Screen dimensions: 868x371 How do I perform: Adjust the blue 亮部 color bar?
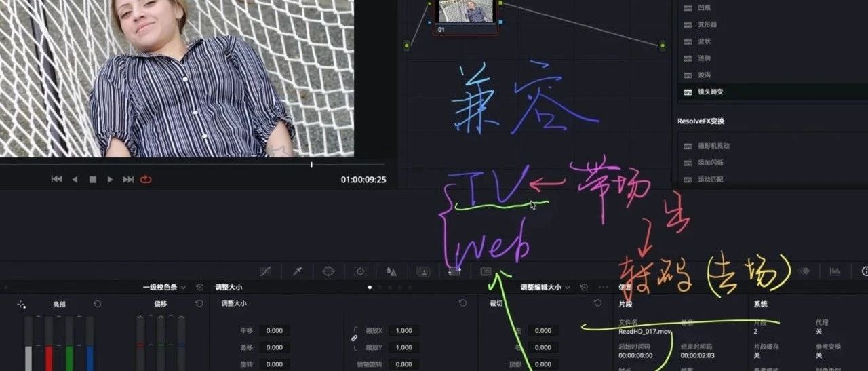[89, 343]
